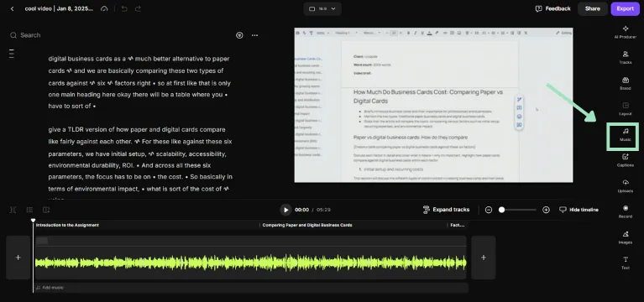Viewport: 644px width, 302px height.
Task: Open the Captions panel
Action: tap(625, 160)
